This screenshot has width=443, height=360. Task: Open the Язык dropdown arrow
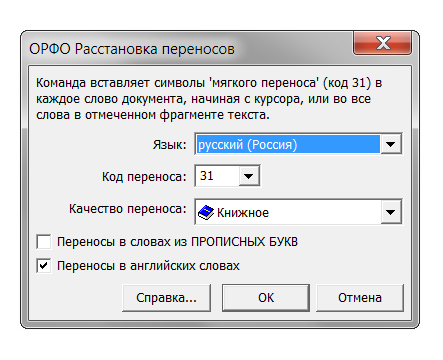[390, 144]
